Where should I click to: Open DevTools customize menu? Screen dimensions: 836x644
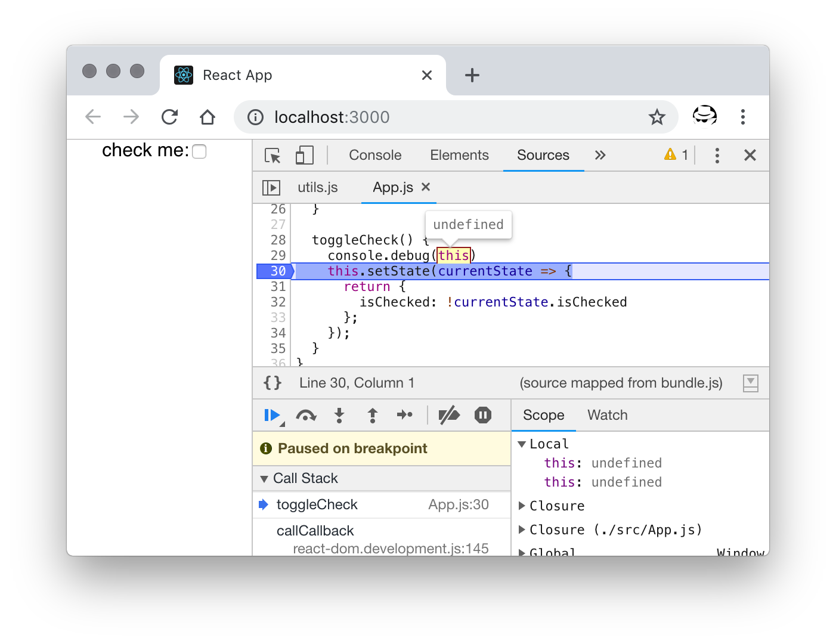point(717,156)
